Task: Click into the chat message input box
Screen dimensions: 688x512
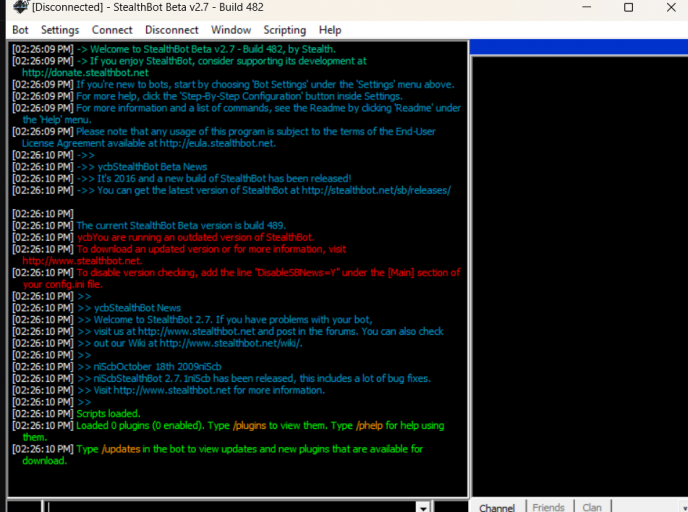Action: pos(231,507)
